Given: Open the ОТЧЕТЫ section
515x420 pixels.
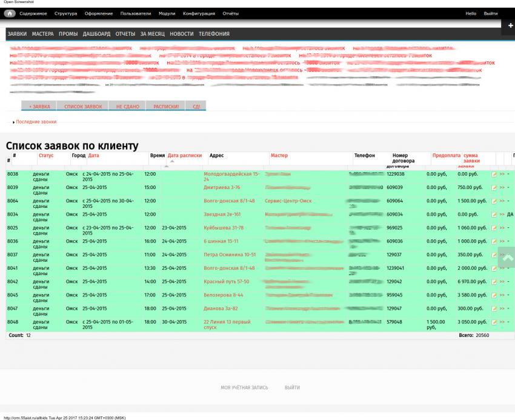Looking at the screenshot, I should [125, 34].
